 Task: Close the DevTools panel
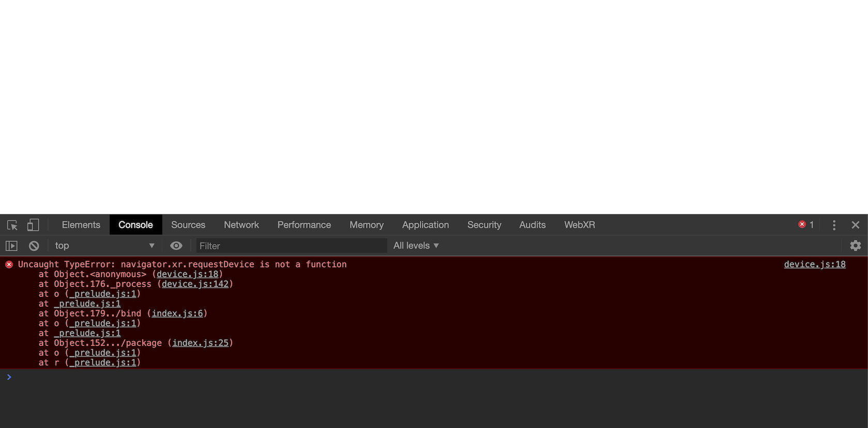click(856, 225)
